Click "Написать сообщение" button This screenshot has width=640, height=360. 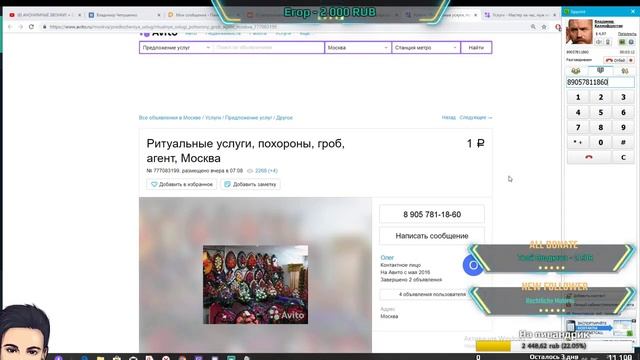432,236
